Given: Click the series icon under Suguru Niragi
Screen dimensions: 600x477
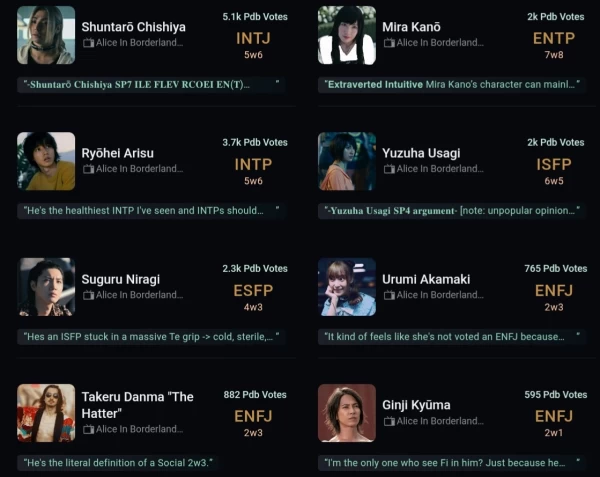Looking at the screenshot, I should (88, 296).
